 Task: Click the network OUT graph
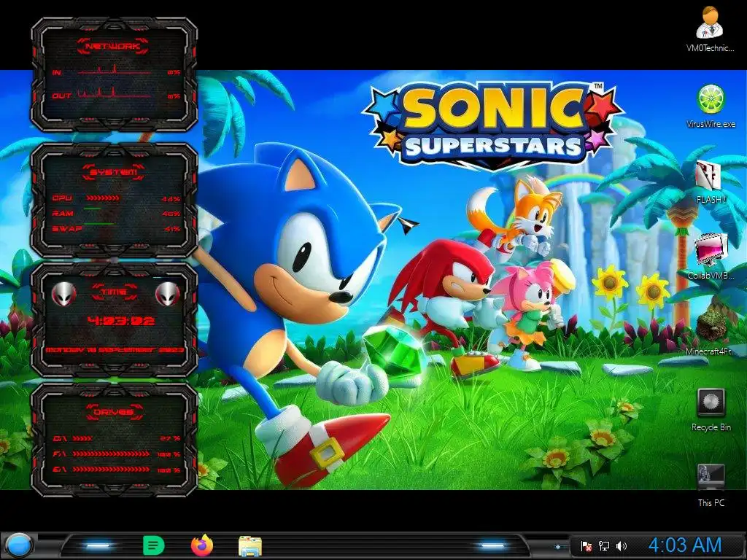[x=115, y=93]
